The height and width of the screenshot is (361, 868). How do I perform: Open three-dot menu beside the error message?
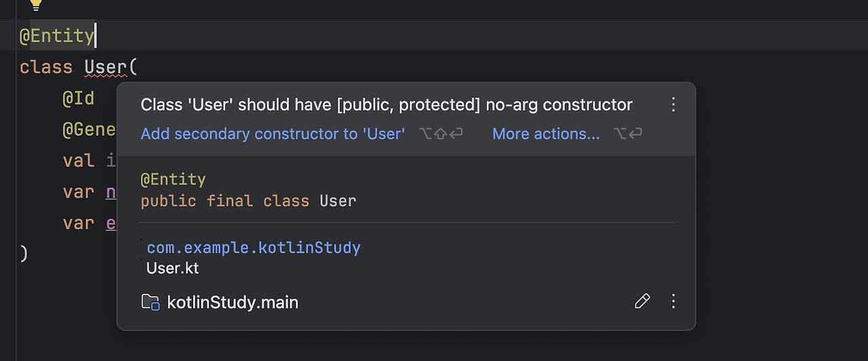click(x=673, y=104)
